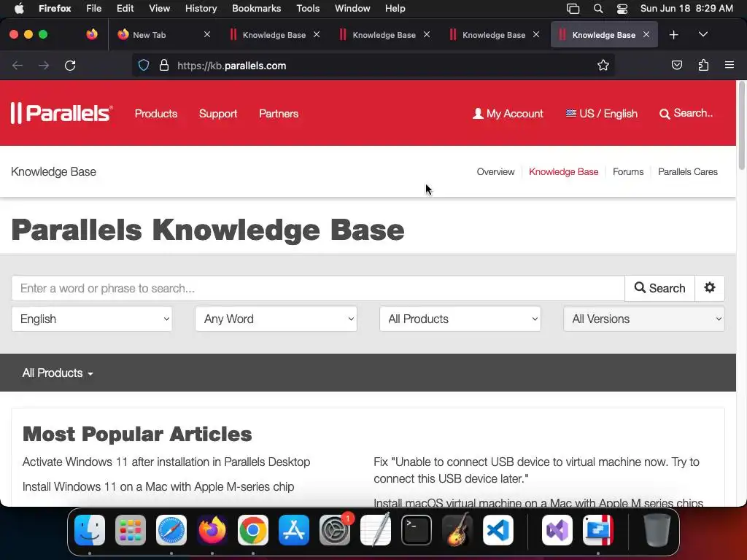
Task: Open article Activate Windows 11 after installation
Action: click(166, 462)
